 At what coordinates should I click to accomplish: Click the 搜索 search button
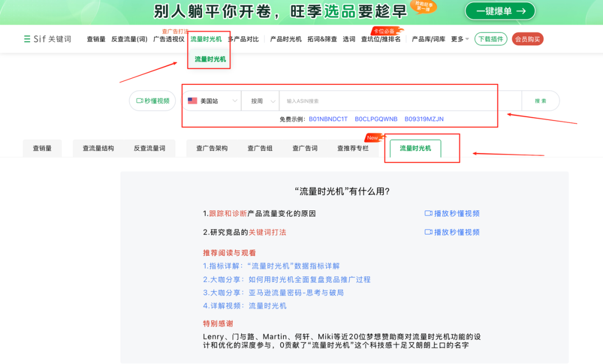[x=540, y=100]
